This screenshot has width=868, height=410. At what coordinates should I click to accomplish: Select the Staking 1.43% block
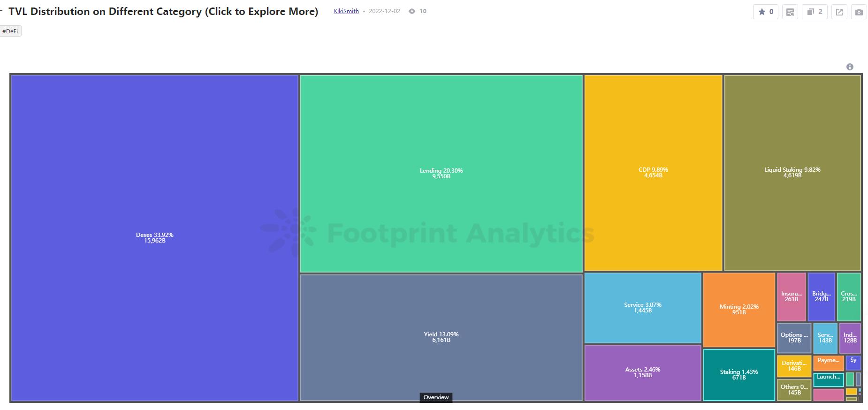pyautogui.click(x=739, y=374)
